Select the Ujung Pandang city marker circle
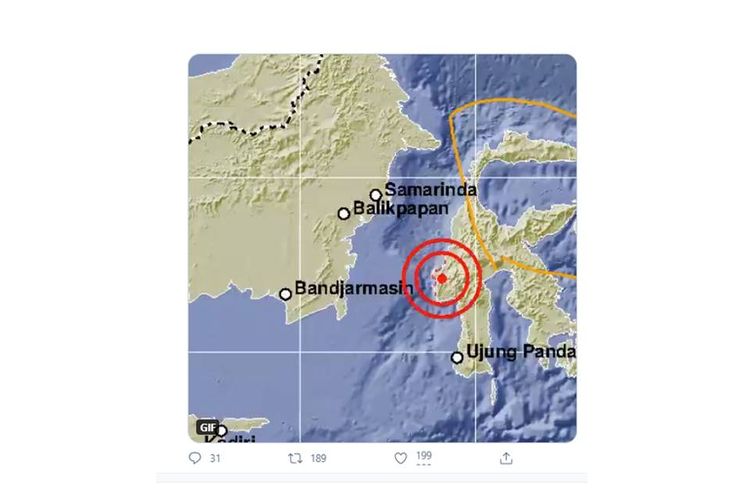Viewport: 750px width, 500px height. click(457, 357)
